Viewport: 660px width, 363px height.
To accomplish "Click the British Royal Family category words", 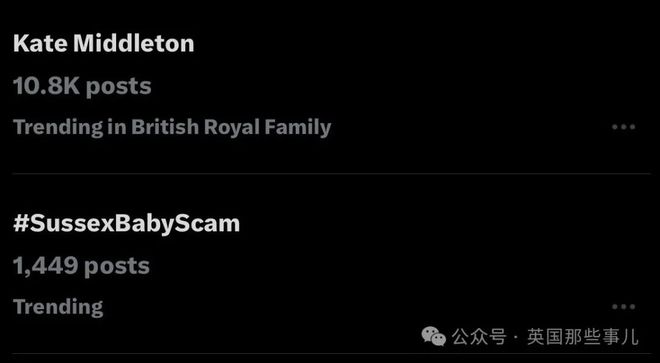I will (231, 128).
